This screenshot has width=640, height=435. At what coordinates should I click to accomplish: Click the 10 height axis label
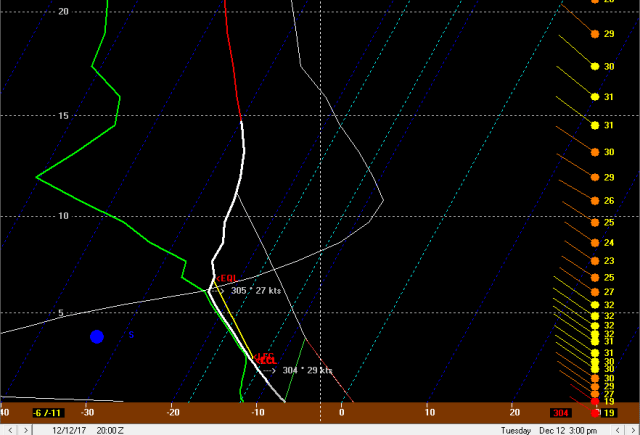coord(63,216)
